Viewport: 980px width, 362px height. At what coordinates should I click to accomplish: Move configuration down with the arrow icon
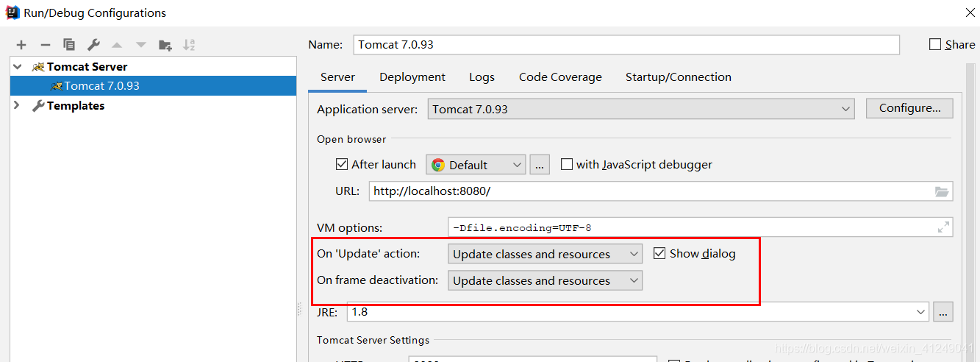coord(141,45)
